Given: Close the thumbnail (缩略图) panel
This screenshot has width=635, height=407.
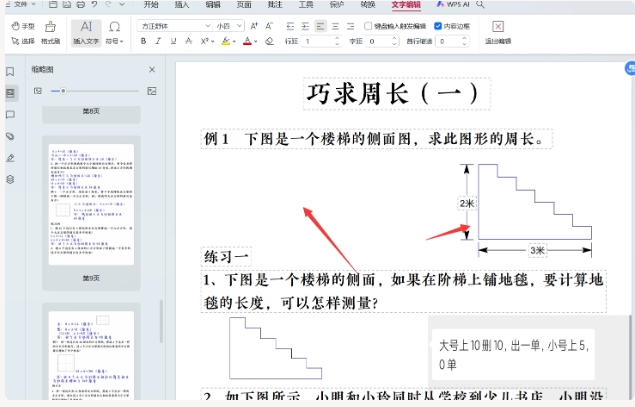Looking at the screenshot, I should (152, 70).
